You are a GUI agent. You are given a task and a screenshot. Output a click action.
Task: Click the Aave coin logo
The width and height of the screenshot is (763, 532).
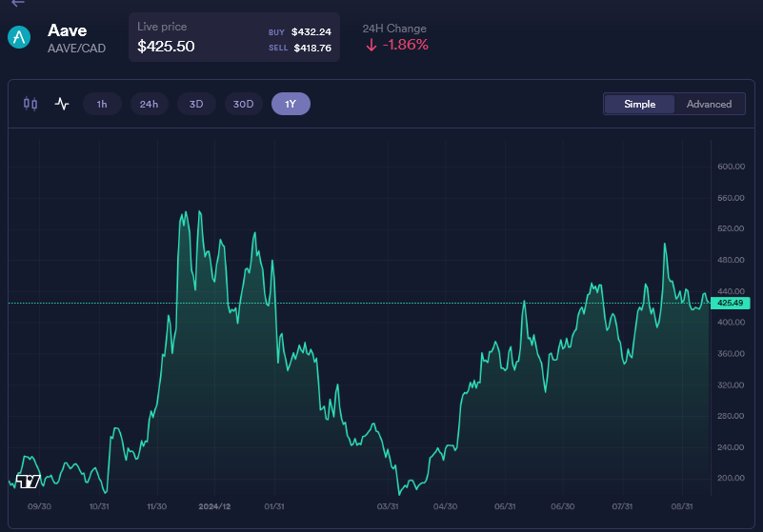pyautogui.click(x=19, y=37)
